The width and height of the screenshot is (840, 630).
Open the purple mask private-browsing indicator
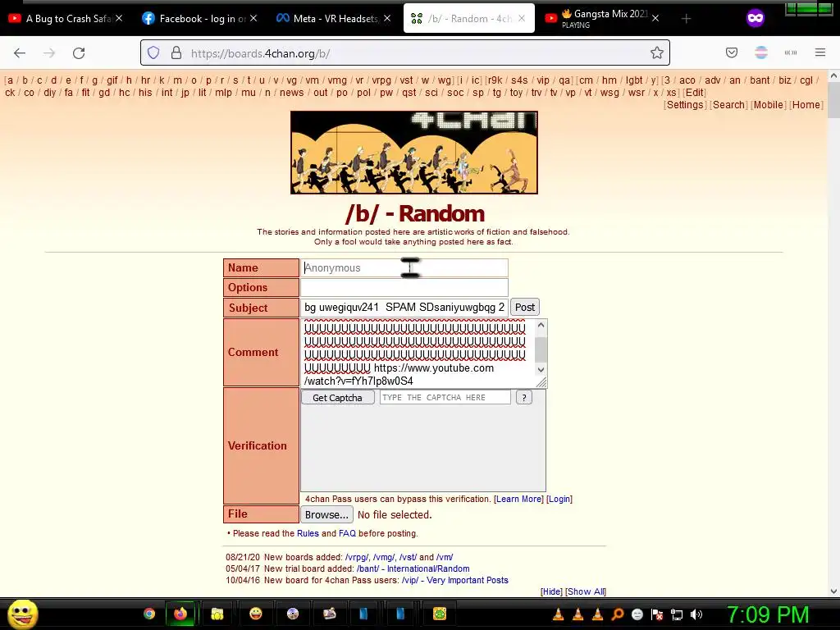(x=756, y=18)
